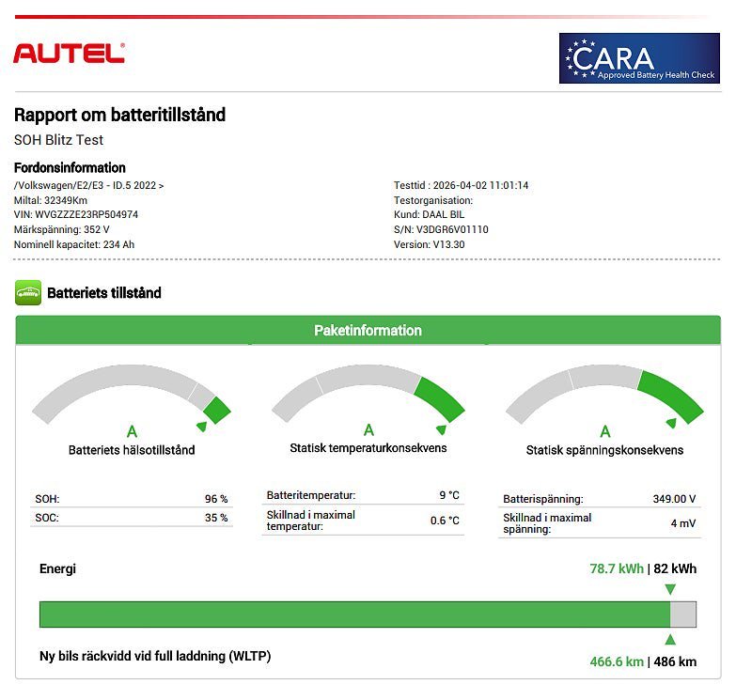This screenshot has height=700, width=736.
Task: Click the VIN number WVGZZZE23RP504974
Action: 76,214
